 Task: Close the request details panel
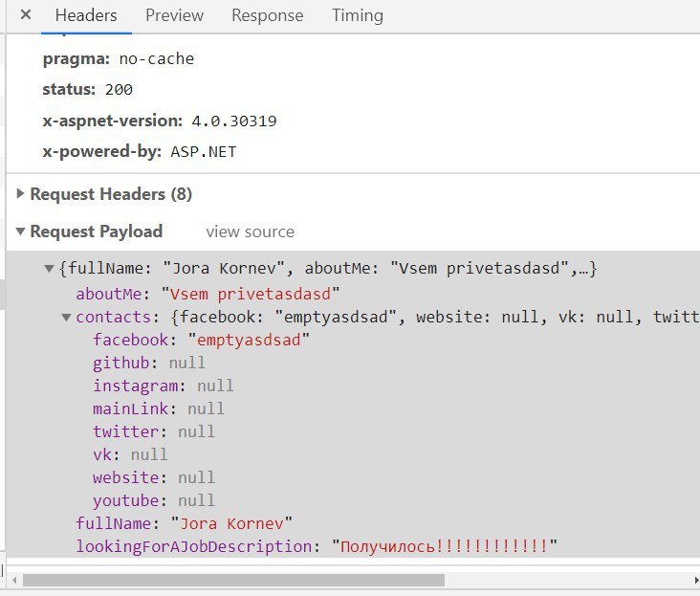click(25, 15)
